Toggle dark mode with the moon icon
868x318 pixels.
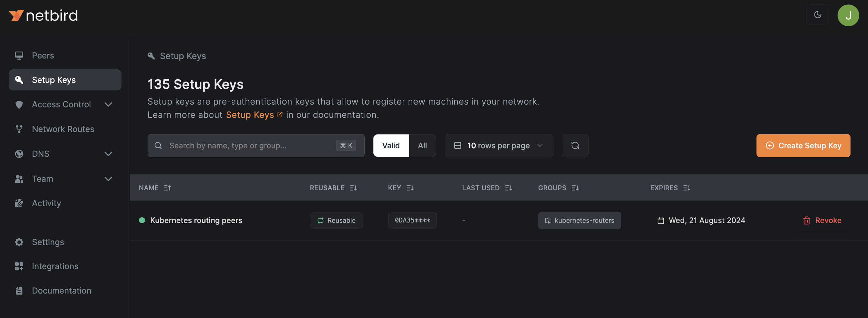coord(817,15)
